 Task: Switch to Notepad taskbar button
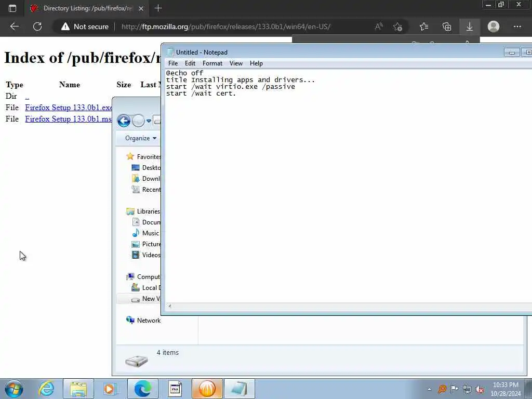[x=239, y=389]
